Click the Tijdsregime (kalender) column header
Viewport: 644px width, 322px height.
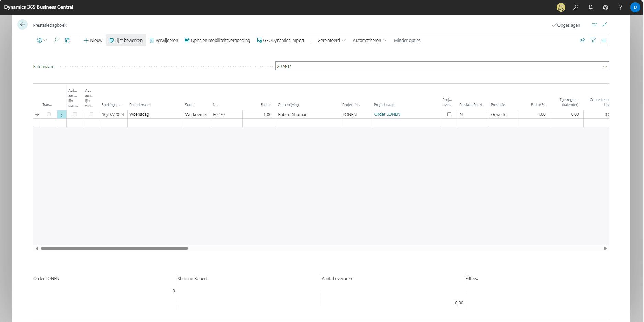coord(569,102)
